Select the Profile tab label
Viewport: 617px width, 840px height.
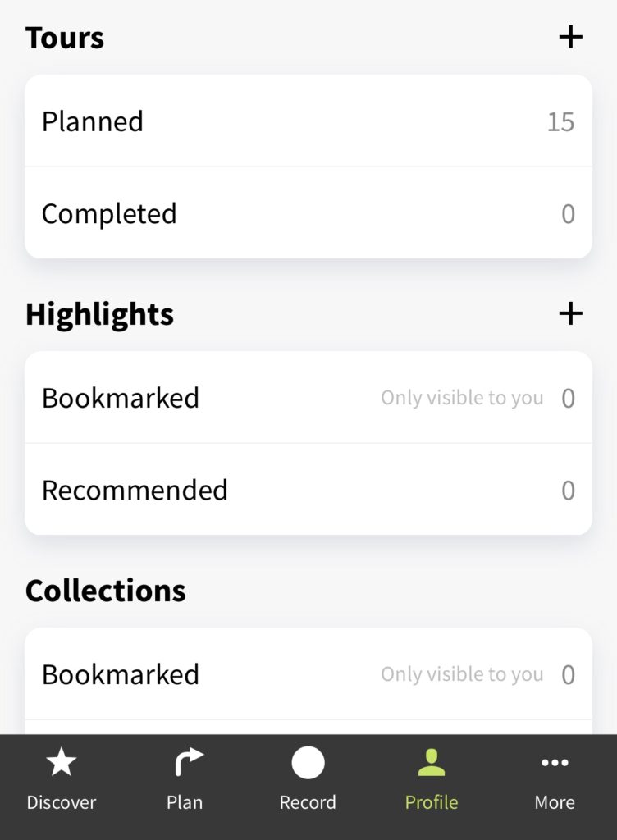431,802
